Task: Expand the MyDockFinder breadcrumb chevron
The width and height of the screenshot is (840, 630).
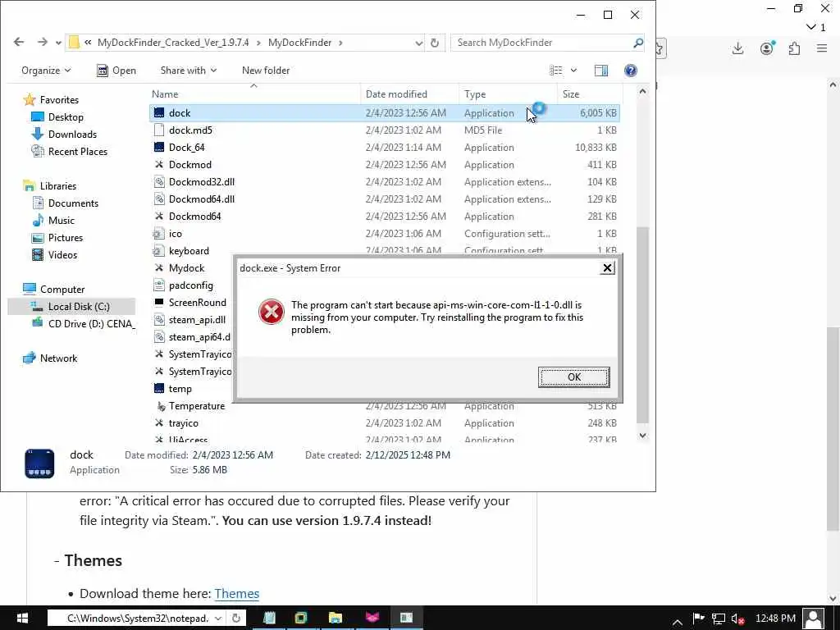Action: [x=340, y=43]
